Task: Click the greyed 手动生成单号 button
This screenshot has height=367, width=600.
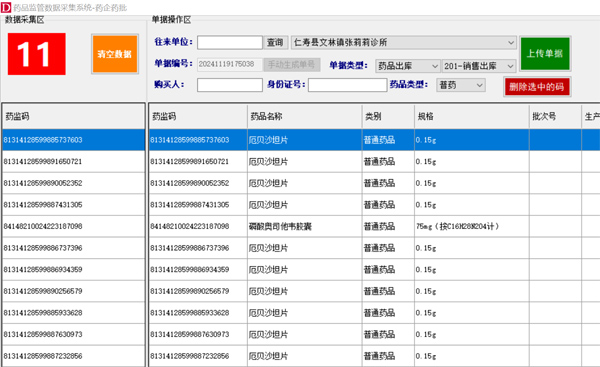Action: tap(292, 64)
